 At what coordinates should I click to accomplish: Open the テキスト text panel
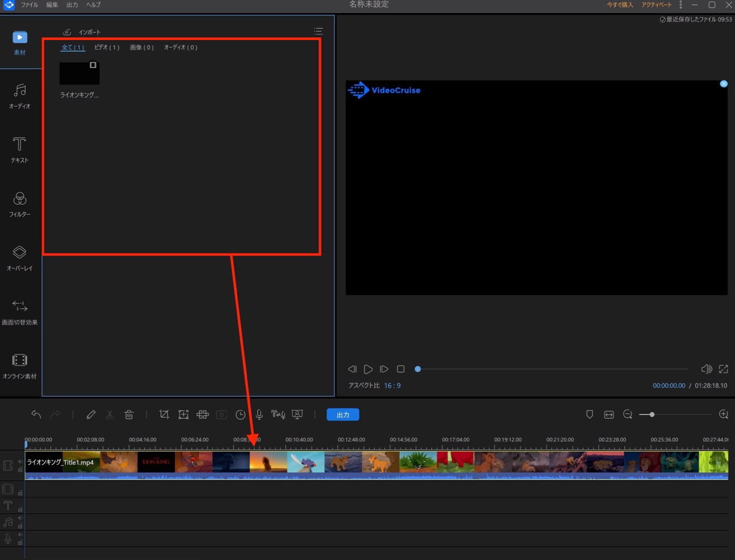pos(20,150)
